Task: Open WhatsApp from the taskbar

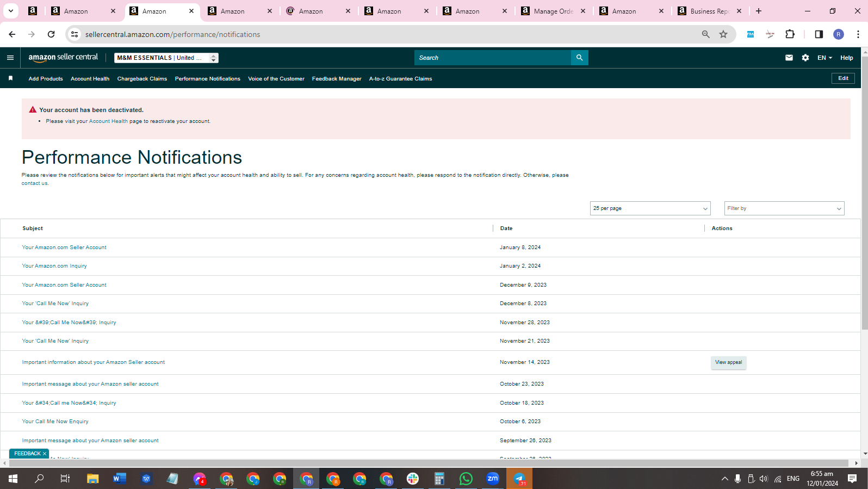Action: [x=466, y=479]
